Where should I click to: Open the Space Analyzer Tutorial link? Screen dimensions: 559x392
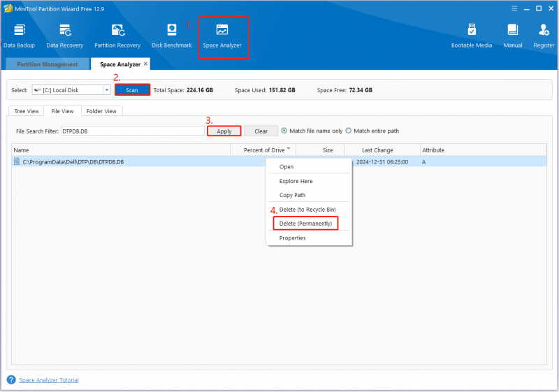point(49,380)
